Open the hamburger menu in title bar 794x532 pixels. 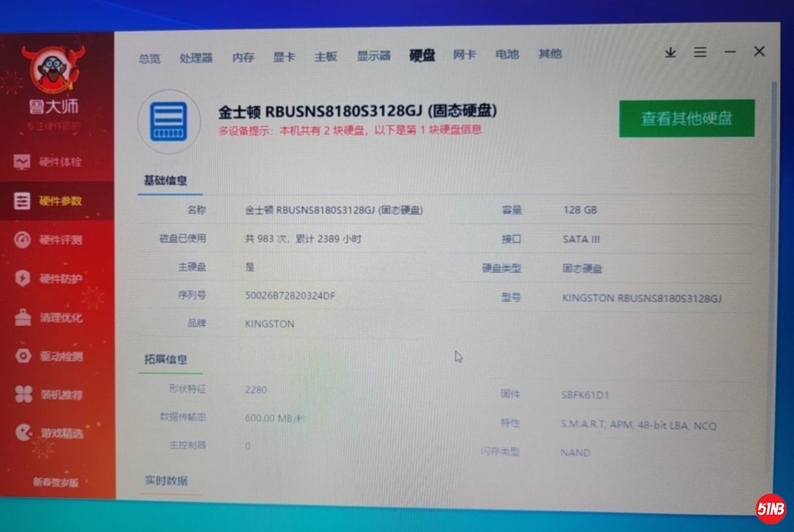click(x=700, y=52)
